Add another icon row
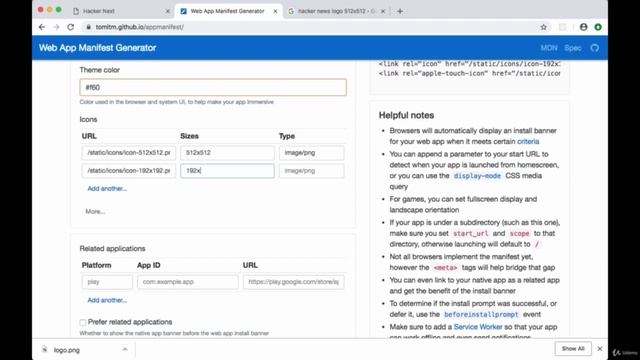The width and height of the screenshot is (640, 360). click(107, 189)
